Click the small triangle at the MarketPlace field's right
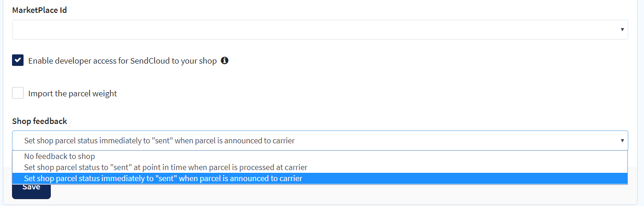Image resolution: width=644 pixels, height=206 pixels. tap(622, 29)
